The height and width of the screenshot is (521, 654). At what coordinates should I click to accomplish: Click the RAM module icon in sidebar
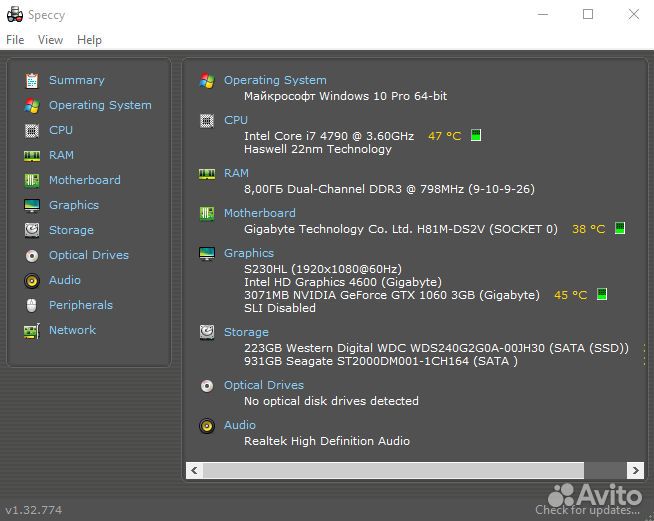coord(32,155)
